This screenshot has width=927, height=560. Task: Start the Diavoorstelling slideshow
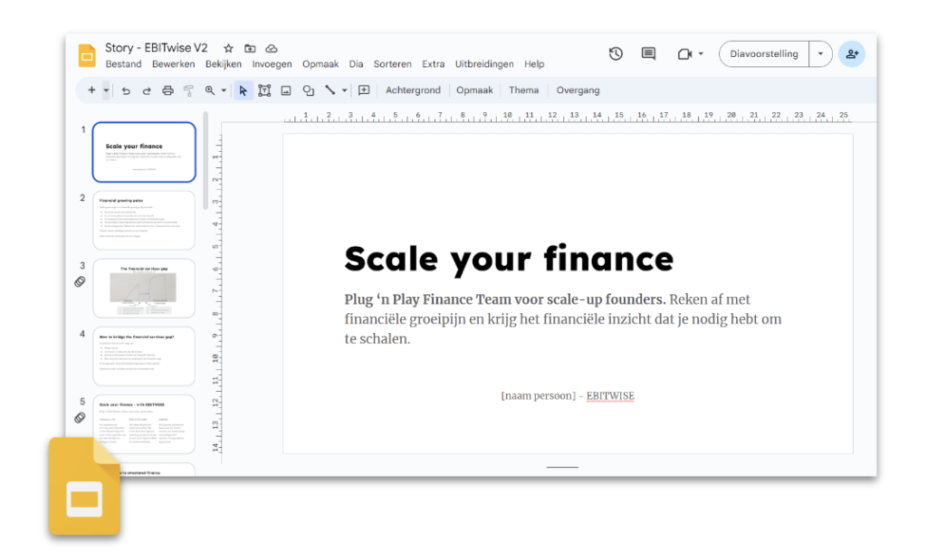(764, 53)
